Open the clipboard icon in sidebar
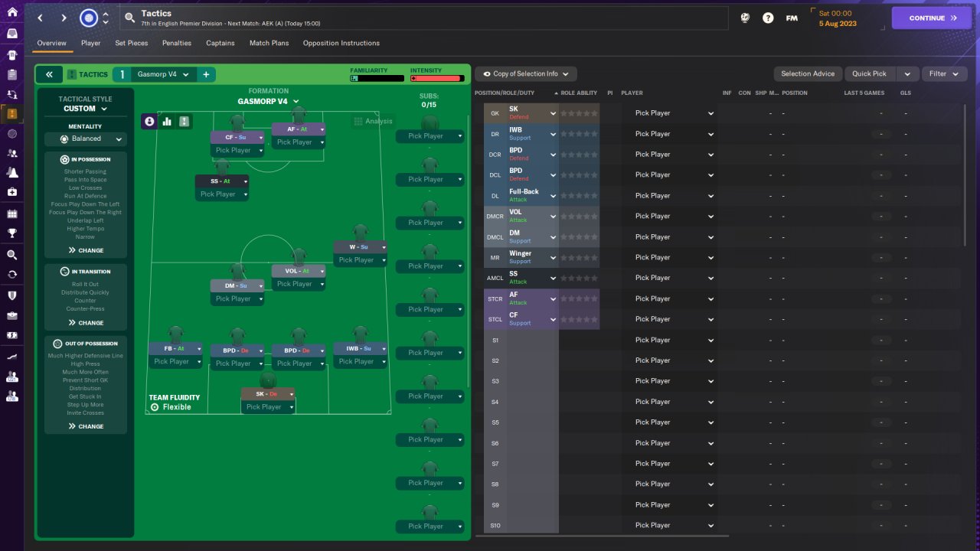The width and height of the screenshot is (980, 551). tap(11, 74)
